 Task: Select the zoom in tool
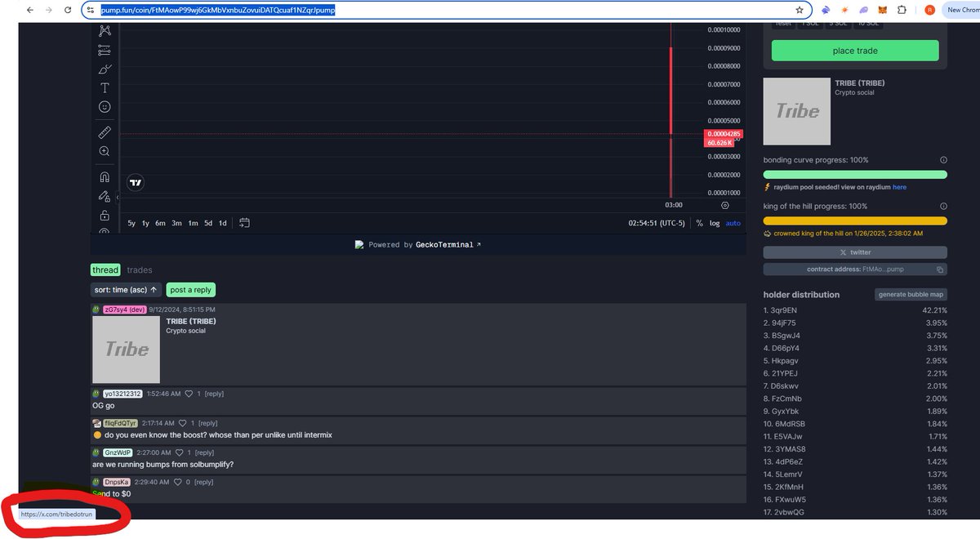tap(105, 151)
